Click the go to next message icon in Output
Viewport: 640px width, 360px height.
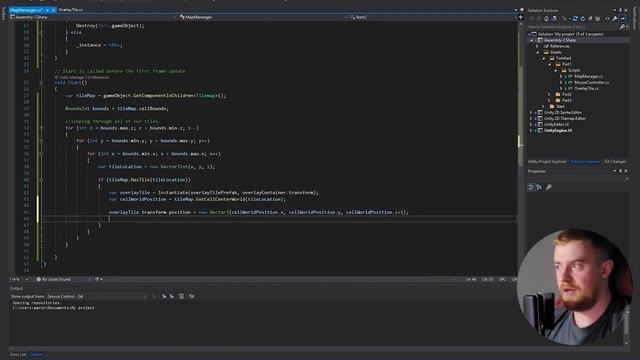pos(171,296)
